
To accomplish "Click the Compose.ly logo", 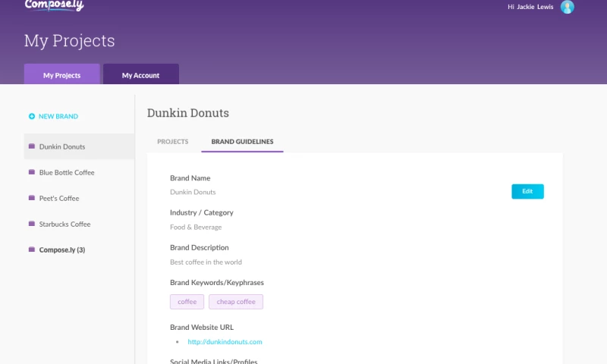I will (54, 5).
